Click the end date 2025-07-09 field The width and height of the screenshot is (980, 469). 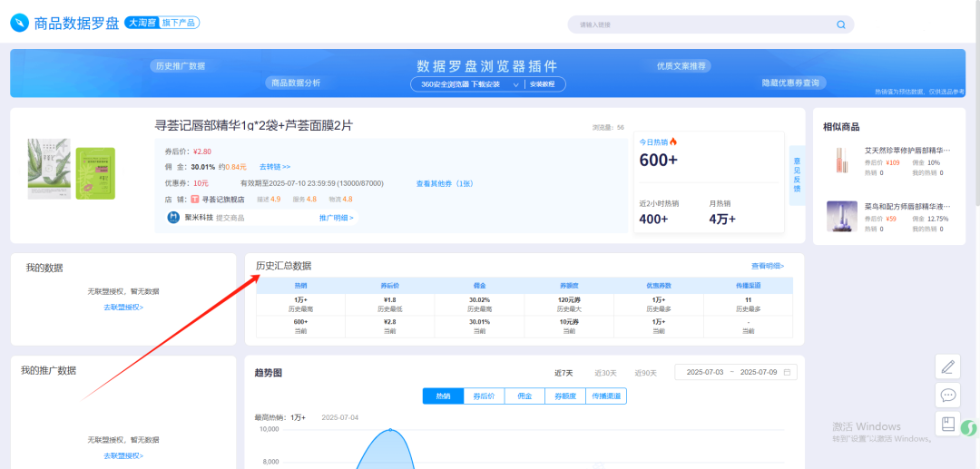coord(759,372)
